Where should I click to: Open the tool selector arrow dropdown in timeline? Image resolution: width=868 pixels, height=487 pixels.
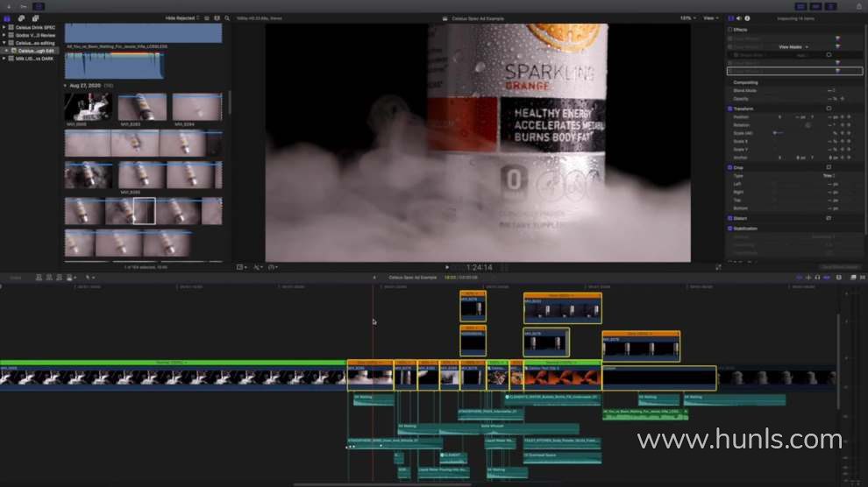tap(89, 278)
